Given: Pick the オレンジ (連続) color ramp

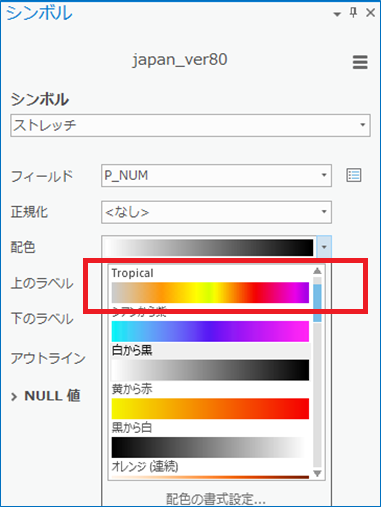Looking at the screenshot, I should pos(210,477).
